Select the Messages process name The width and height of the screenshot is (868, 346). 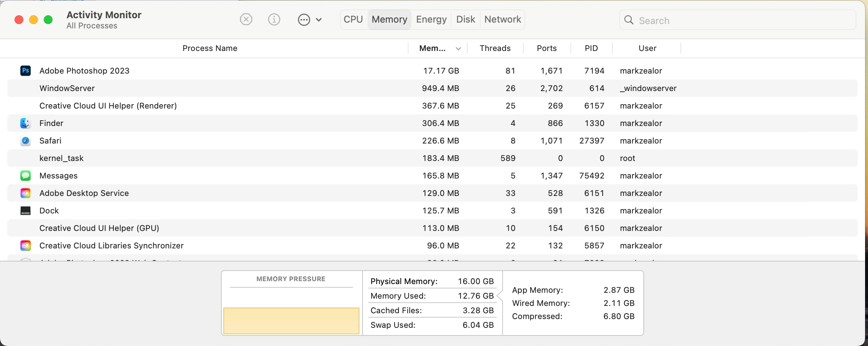tap(58, 176)
